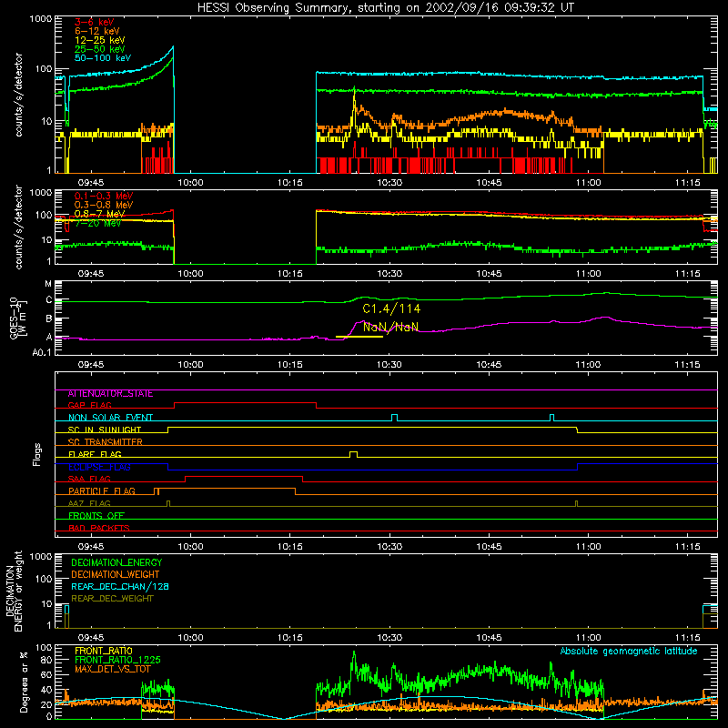This screenshot has height=728, width=728.
Task: Click the Flags vertical axis title
Action: 37,454
